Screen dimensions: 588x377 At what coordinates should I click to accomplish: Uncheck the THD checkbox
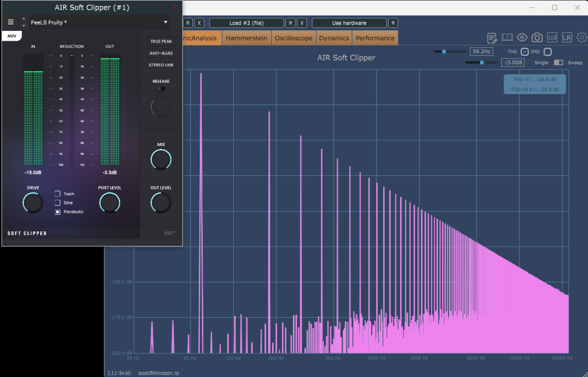[525, 52]
